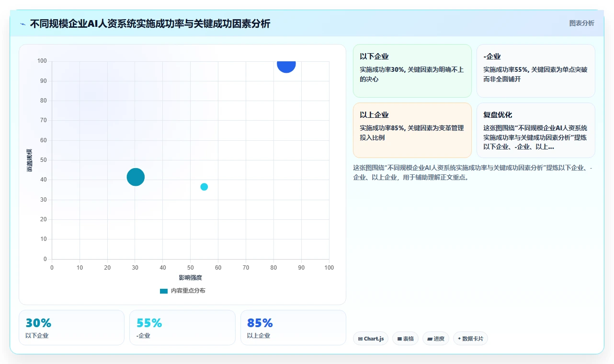Click the 85% 以上企业 stat card
The width and height of the screenshot is (614, 364).
293,328
